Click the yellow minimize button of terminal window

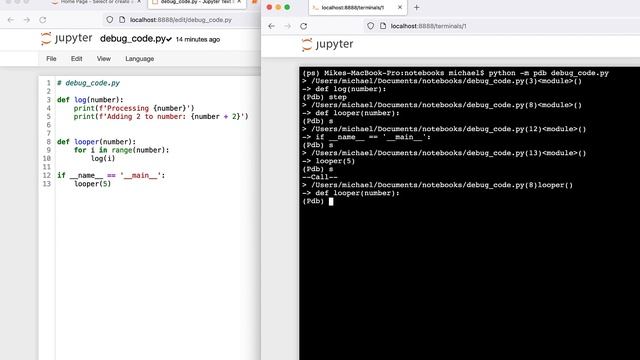(278, 7)
